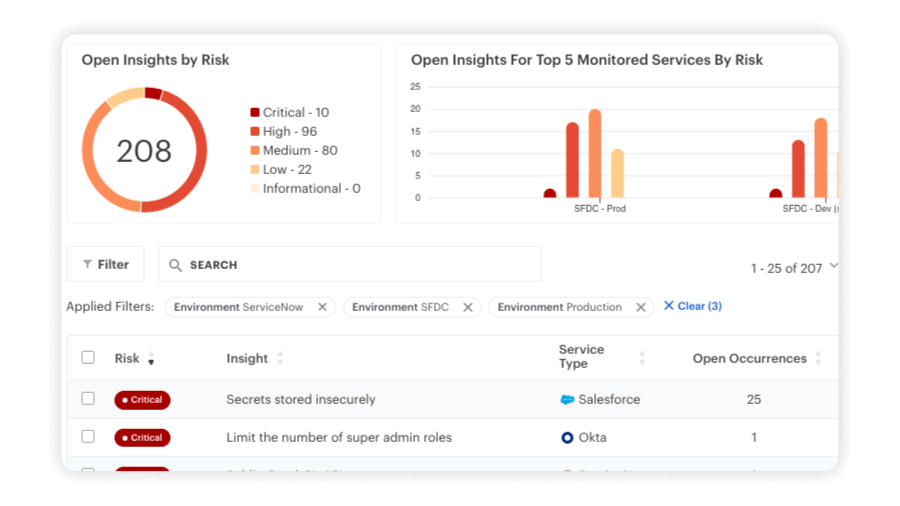Click the Critical dot for SFDC - Prod
900x506 pixels.
coord(550,193)
